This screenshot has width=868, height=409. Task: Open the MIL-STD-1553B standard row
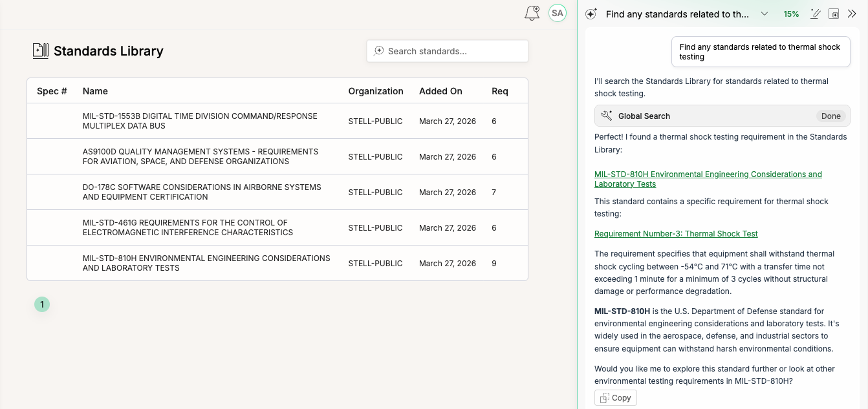(x=200, y=121)
